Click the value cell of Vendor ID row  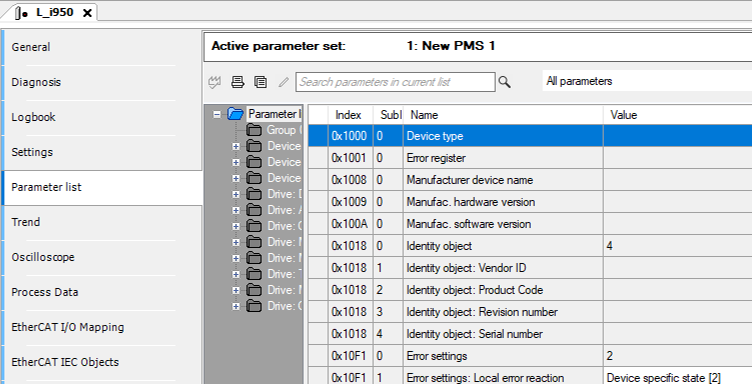coord(678,268)
